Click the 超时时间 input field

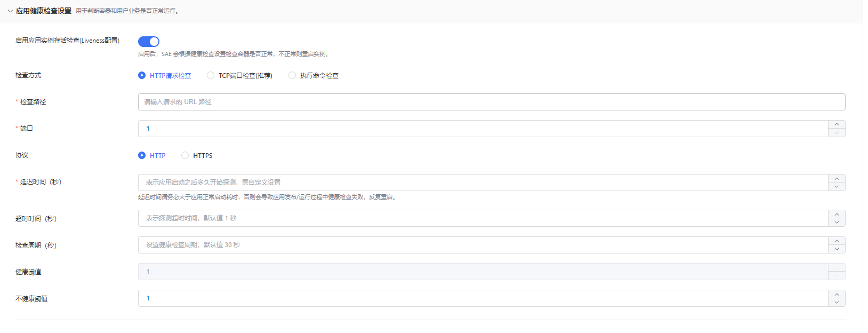[x=483, y=218]
